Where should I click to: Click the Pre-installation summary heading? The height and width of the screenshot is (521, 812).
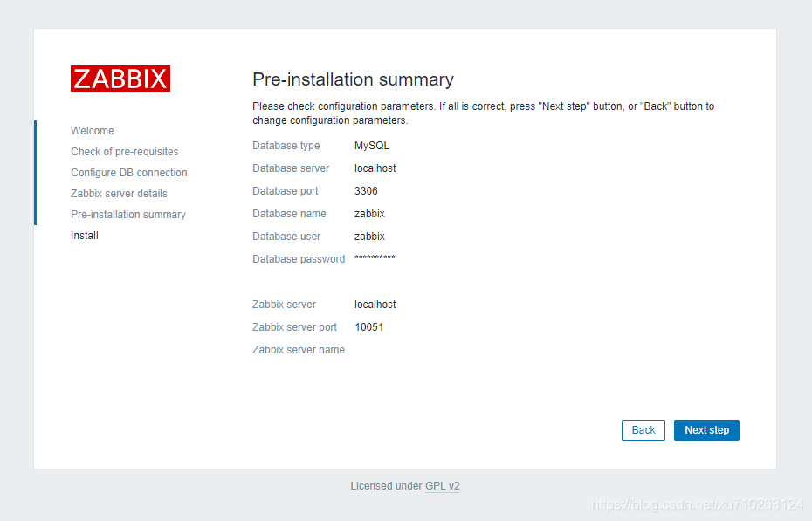[x=353, y=79]
